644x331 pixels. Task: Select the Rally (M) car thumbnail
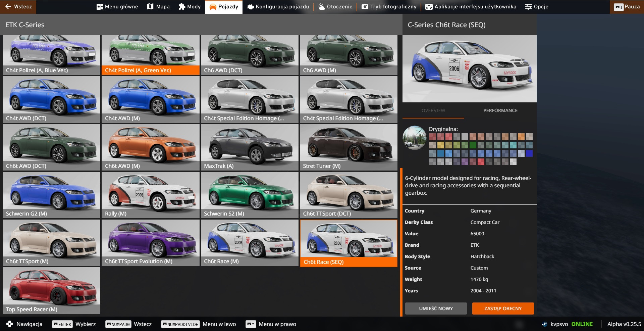click(150, 195)
